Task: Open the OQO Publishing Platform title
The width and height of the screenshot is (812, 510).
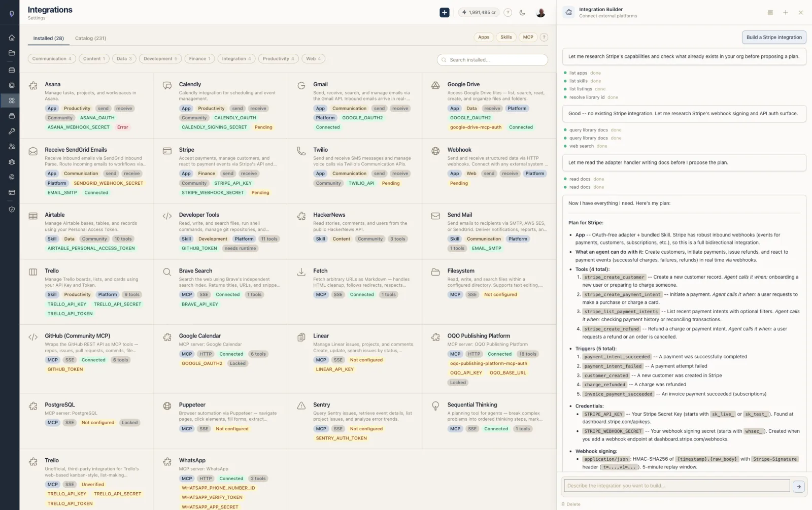Action: 479,336
